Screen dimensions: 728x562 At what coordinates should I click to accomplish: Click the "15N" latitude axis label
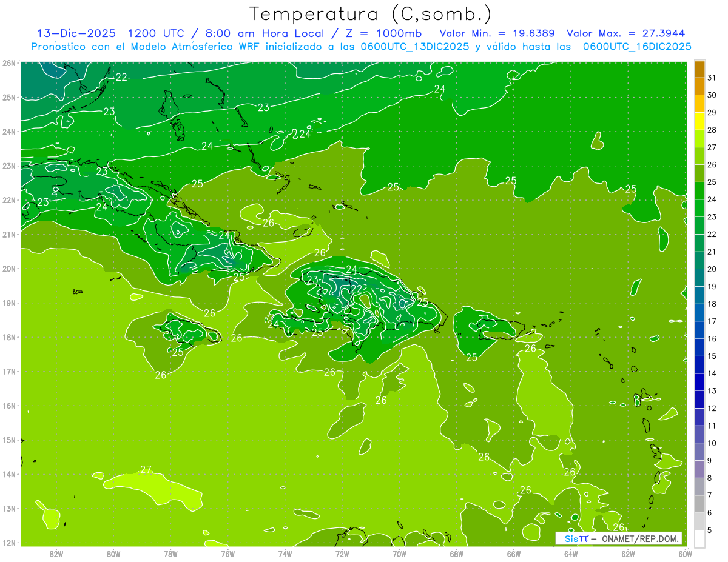[9, 440]
